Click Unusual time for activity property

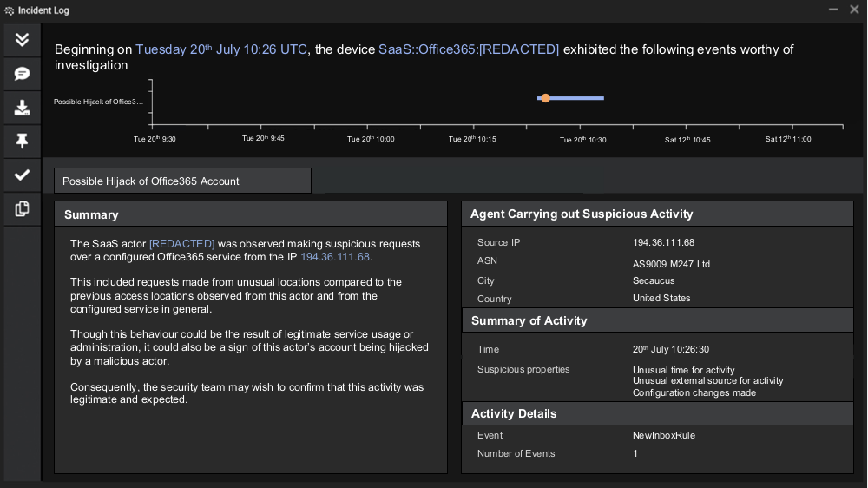(x=684, y=370)
